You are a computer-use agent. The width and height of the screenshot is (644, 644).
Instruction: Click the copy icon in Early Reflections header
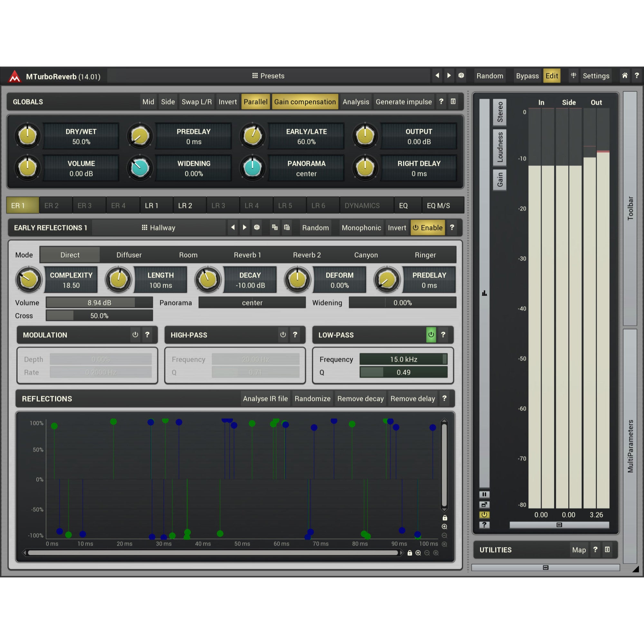tap(275, 227)
